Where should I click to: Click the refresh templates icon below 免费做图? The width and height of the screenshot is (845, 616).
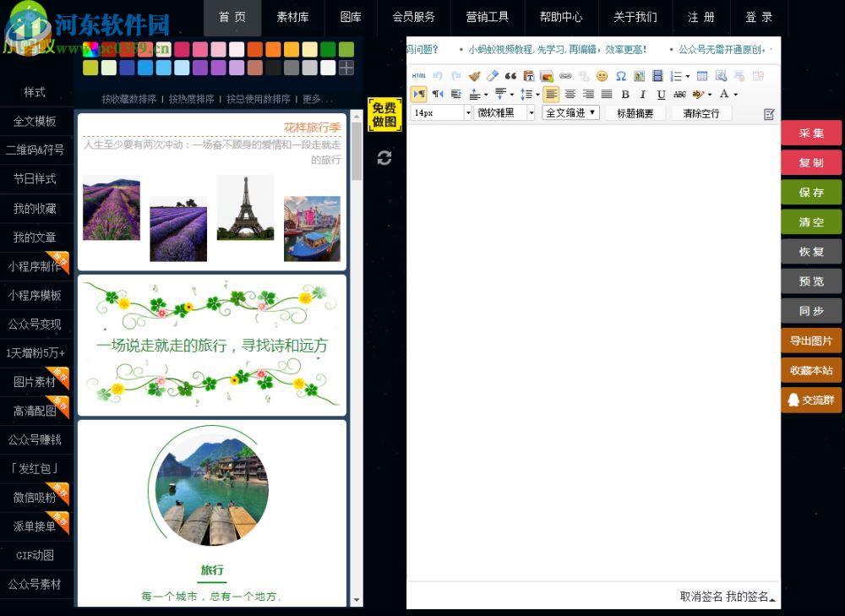pos(384,158)
